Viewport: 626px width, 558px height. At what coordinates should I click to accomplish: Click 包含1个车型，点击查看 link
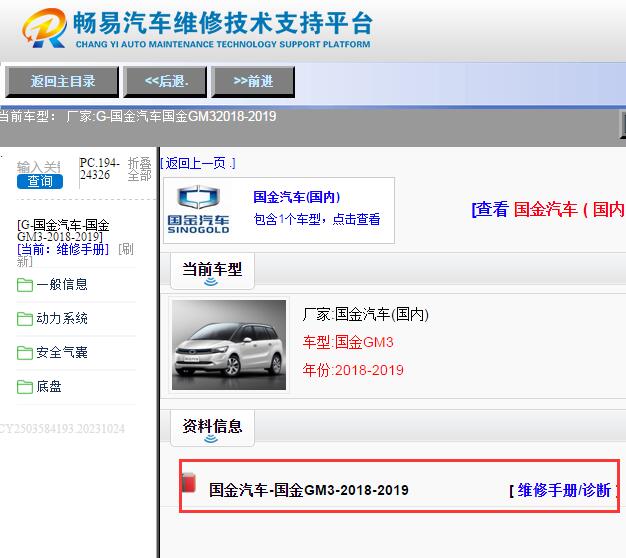(x=317, y=219)
